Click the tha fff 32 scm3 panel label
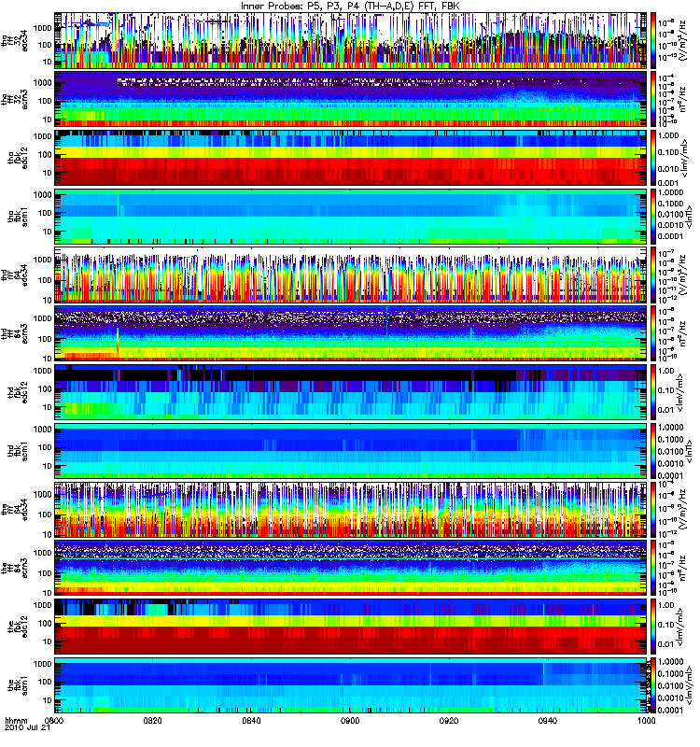700x747 pixels. [14, 99]
